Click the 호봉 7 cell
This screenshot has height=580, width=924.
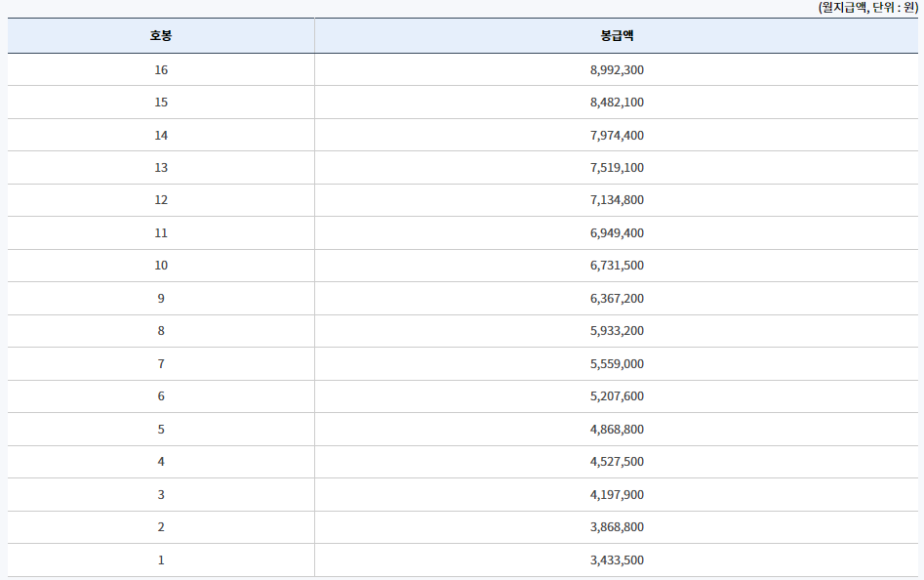click(x=161, y=363)
